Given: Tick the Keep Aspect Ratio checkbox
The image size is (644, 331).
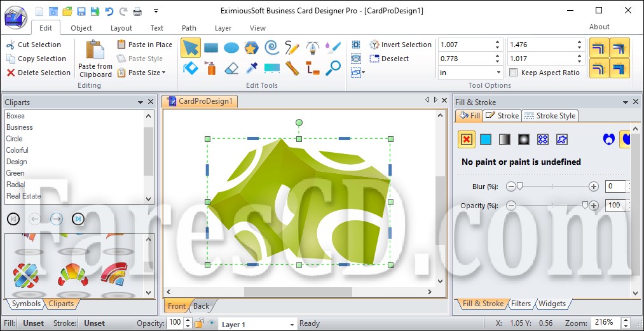Looking at the screenshot, I should (513, 73).
